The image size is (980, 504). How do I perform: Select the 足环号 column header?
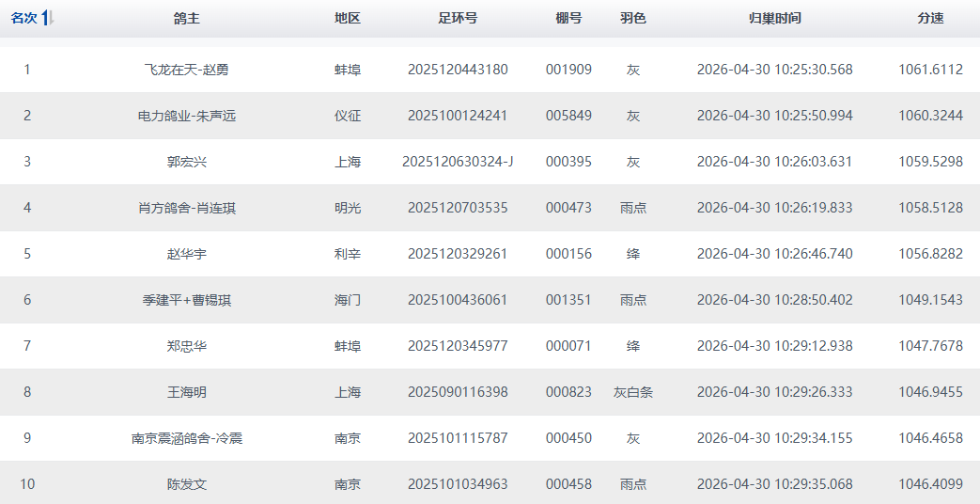click(457, 19)
